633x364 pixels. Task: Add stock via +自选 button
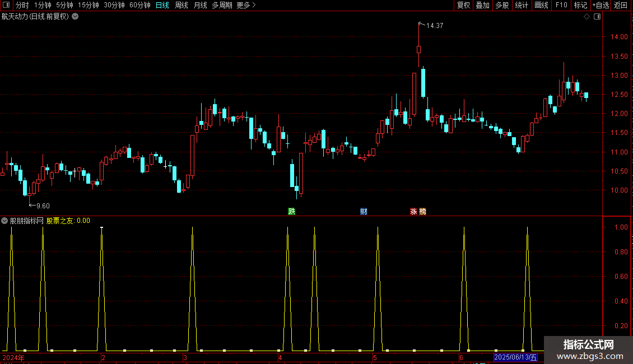(601, 5)
